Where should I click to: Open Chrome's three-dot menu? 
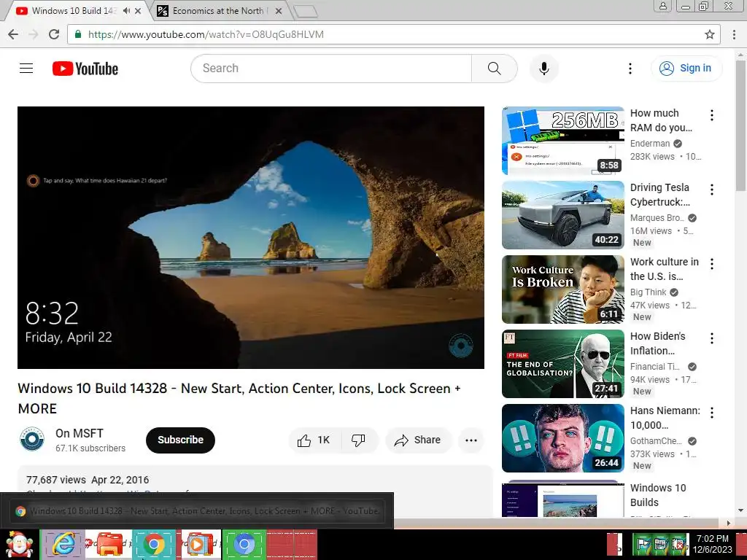[734, 34]
